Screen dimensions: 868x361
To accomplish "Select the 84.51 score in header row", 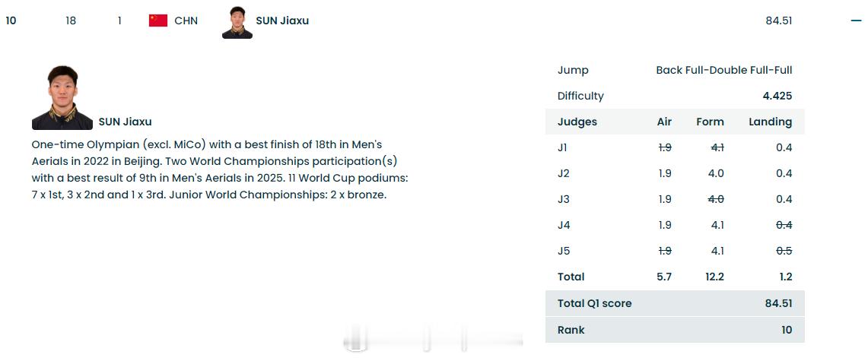I will (x=779, y=21).
